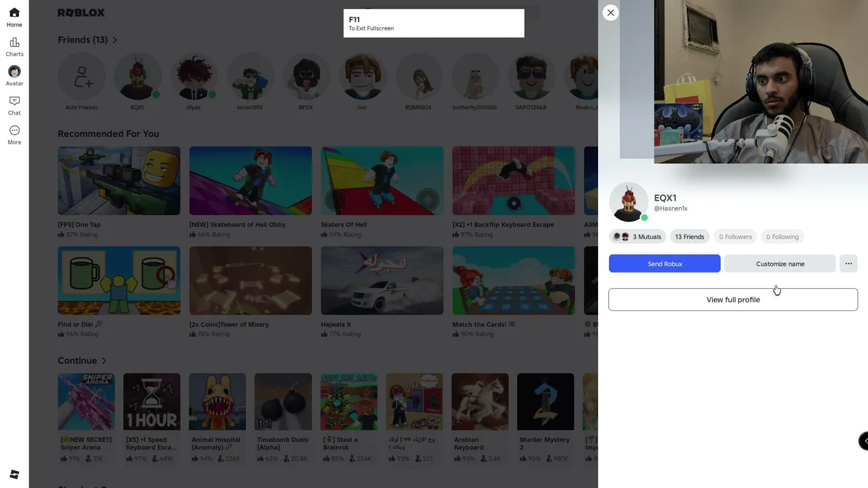Continue playing Steal a Brainrot
This screenshot has width=868, height=488.
click(349, 402)
